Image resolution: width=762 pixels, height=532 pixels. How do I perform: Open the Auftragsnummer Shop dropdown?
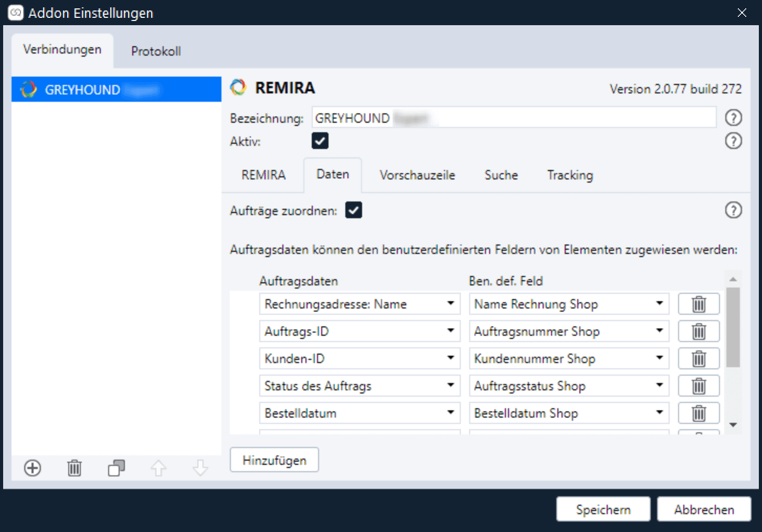(x=569, y=331)
